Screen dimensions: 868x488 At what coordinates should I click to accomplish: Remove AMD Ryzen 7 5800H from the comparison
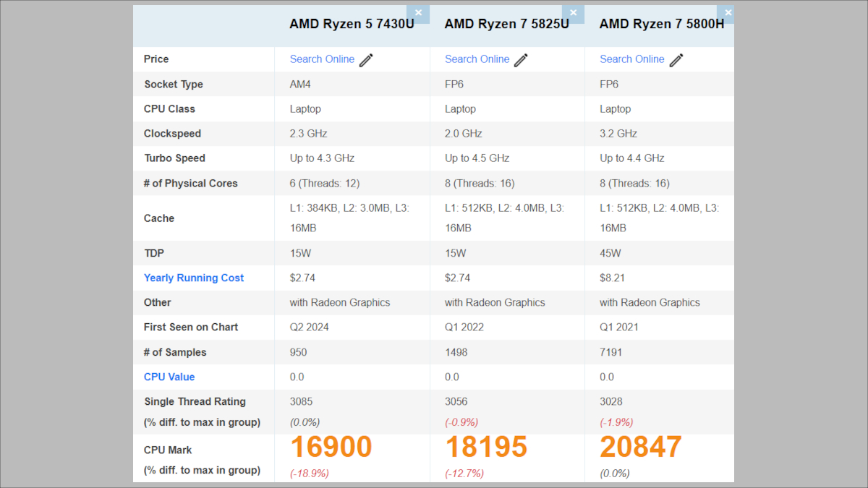point(728,12)
